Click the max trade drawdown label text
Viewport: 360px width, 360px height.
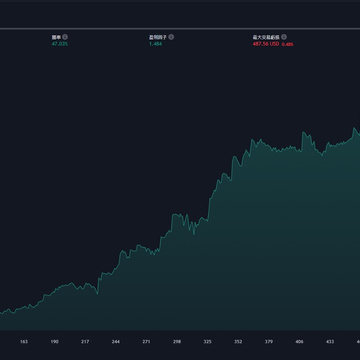(266, 37)
